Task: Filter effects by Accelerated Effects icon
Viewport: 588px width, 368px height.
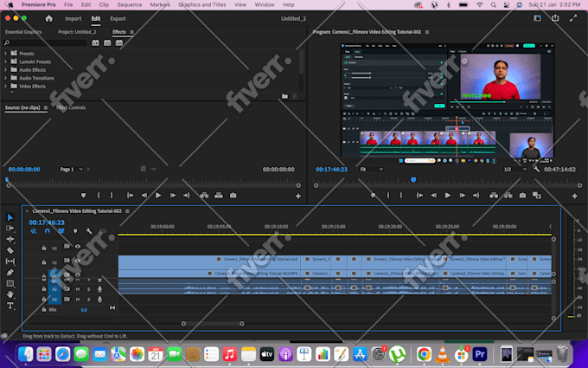Action: [96, 43]
